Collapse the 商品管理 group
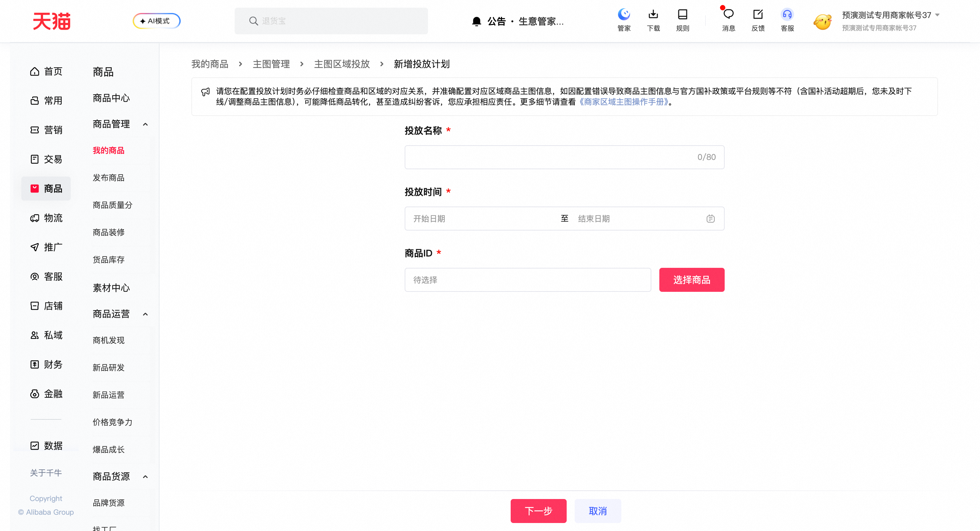 click(x=145, y=124)
